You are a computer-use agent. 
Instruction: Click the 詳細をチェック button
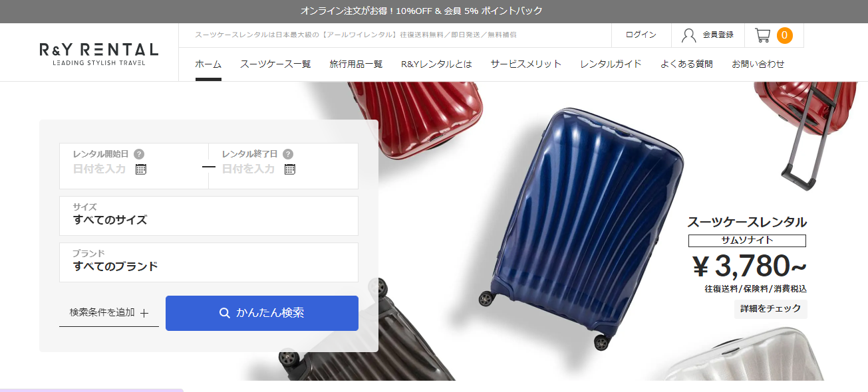[770, 309]
